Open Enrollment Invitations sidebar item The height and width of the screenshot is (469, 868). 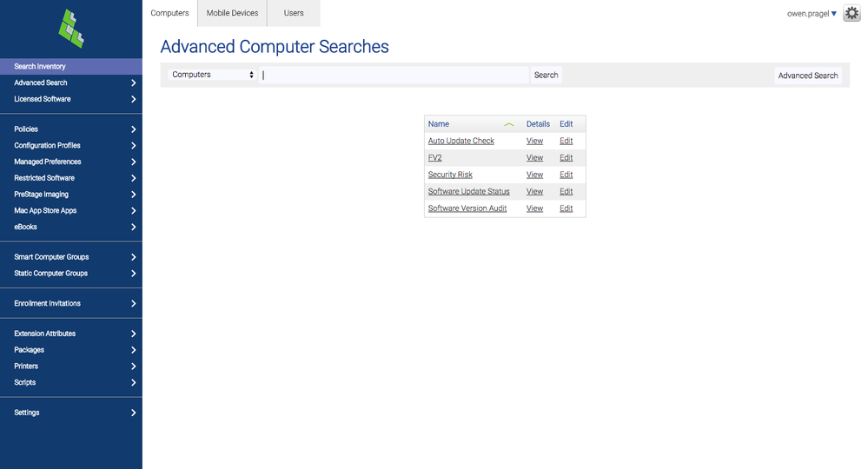point(71,303)
